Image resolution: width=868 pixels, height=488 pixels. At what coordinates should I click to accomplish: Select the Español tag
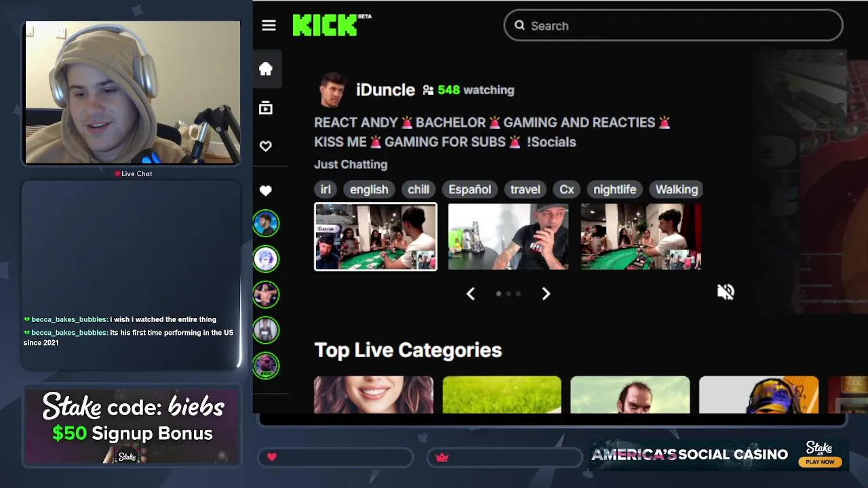coord(470,189)
